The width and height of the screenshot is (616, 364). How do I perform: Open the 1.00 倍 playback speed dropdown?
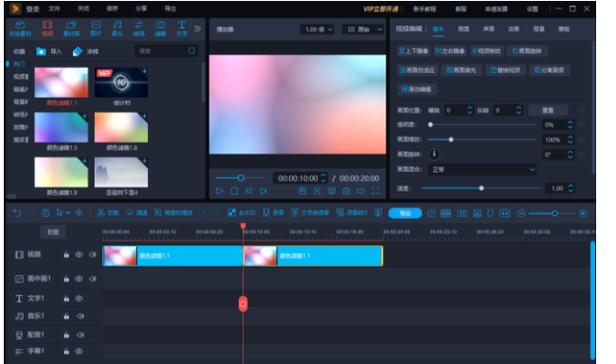[318, 29]
